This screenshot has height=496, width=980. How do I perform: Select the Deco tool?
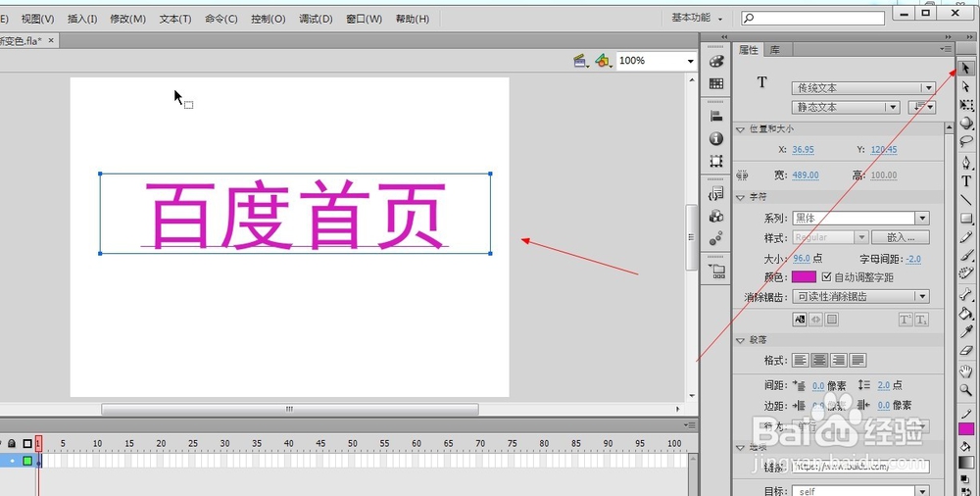(966, 273)
